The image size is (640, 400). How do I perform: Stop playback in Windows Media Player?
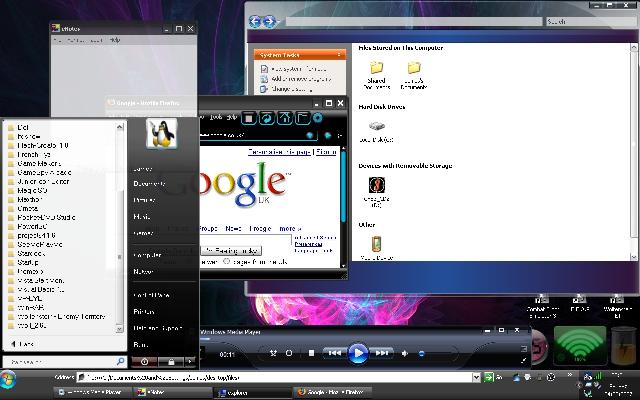point(311,353)
